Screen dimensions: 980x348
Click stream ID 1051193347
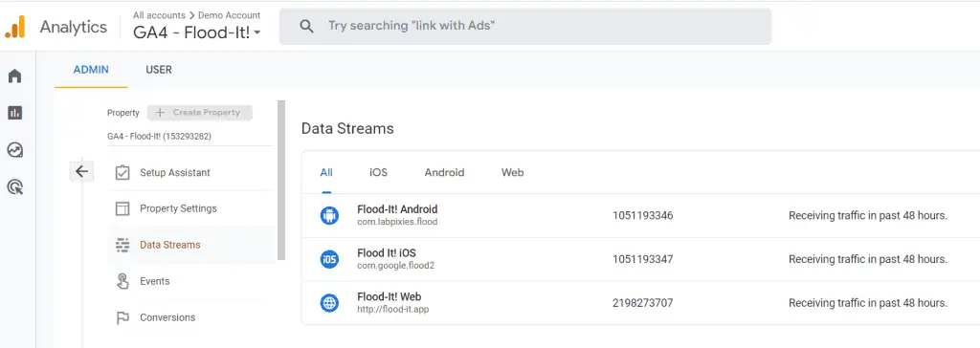[642, 259]
